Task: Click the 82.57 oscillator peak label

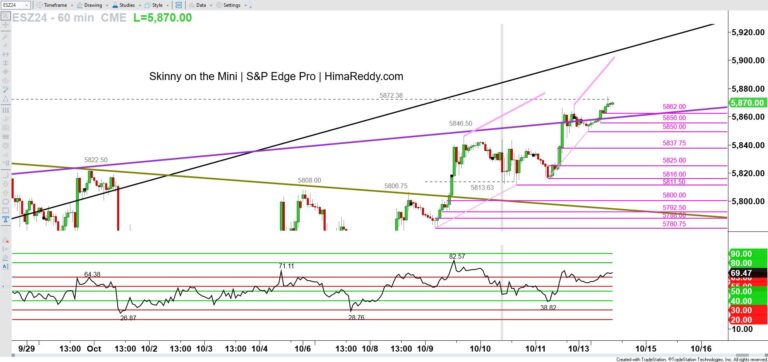Action: pyautogui.click(x=457, y=256)
